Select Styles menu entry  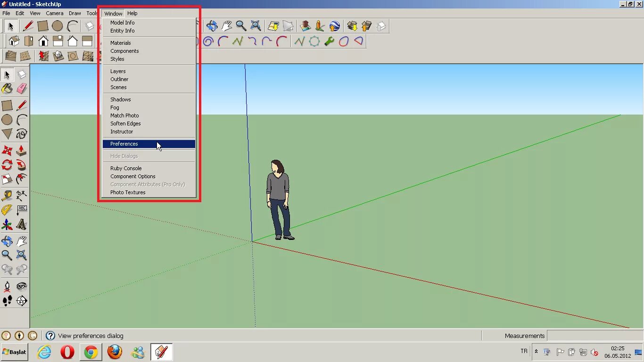pyautogui.click(x=149, y=59)
